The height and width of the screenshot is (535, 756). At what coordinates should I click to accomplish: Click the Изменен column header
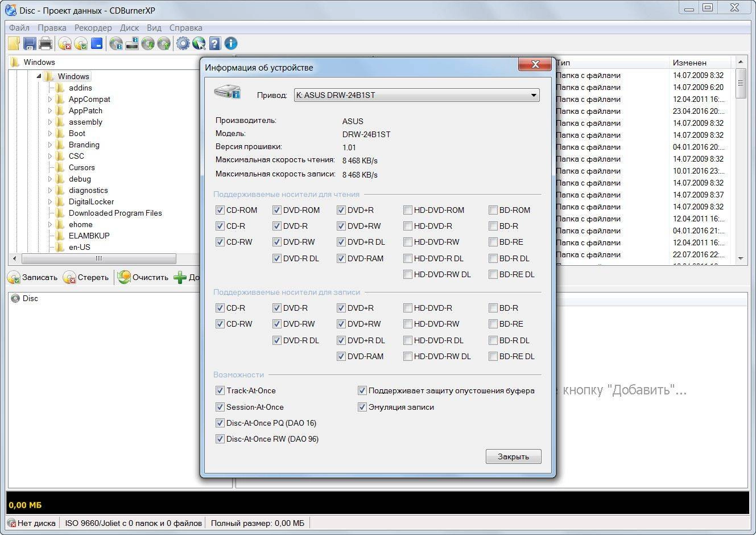click(701, 63)
